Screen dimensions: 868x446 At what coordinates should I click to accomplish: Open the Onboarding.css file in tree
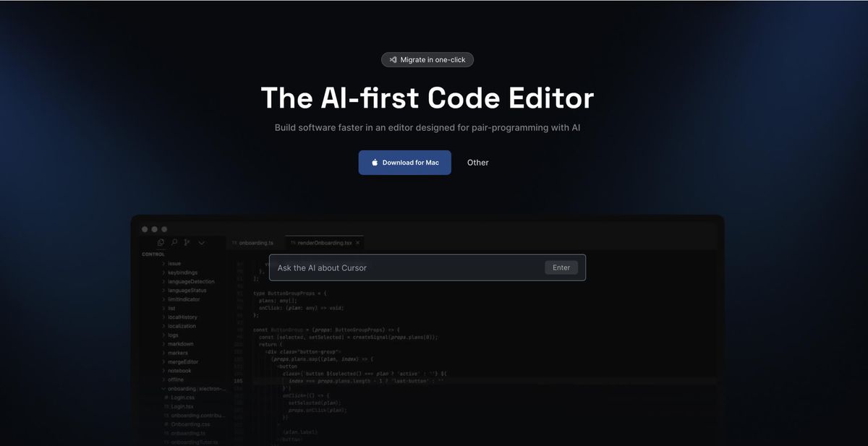(187, 424)
